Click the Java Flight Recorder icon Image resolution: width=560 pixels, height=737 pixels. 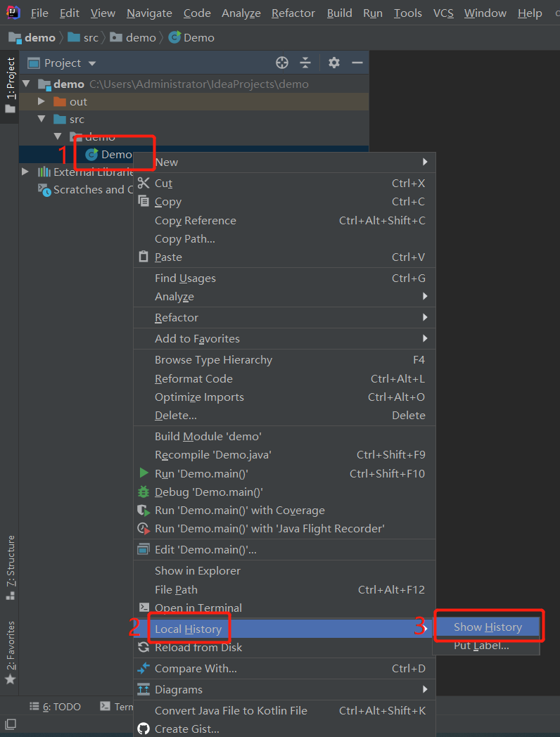tap(144, 529)
